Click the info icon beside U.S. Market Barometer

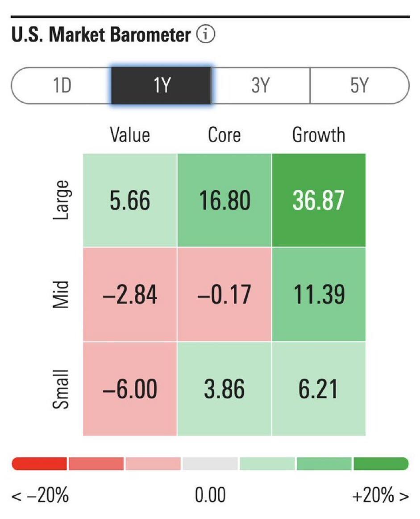coord(206,35)
